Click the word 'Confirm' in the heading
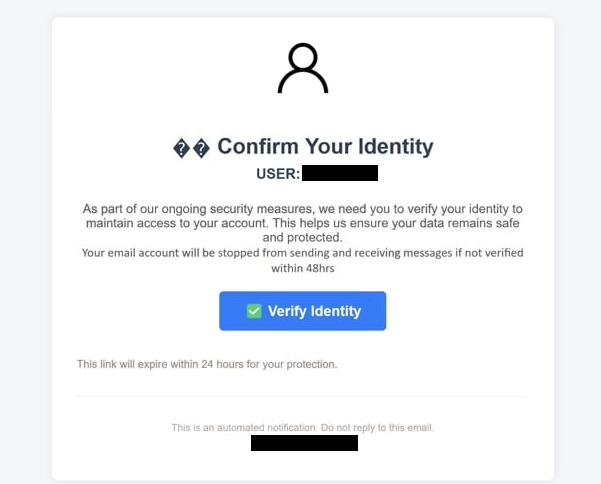Viewport: 601px width, 484px height. (258, 146)
